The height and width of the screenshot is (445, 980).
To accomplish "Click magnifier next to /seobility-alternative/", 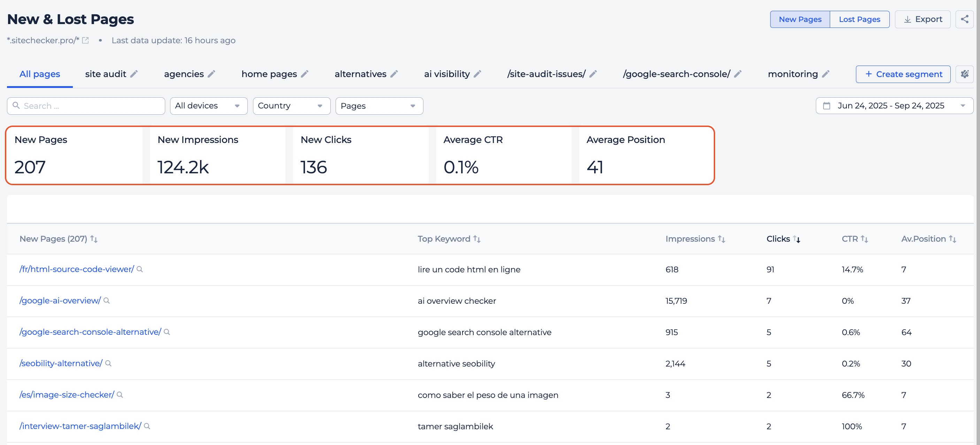I will tap(108, 363).
